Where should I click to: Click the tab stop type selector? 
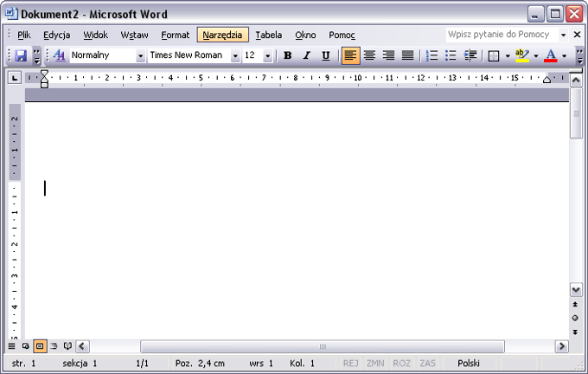click(x=14, y=78)
